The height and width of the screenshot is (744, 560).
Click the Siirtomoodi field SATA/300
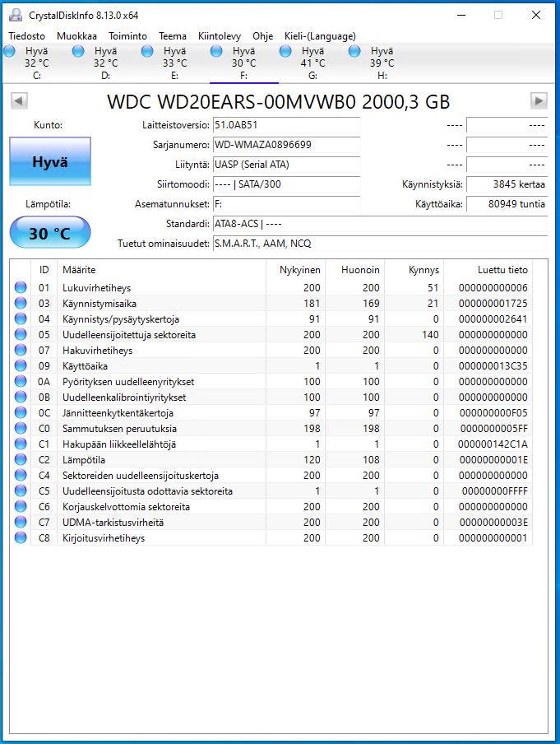[286, 184]
